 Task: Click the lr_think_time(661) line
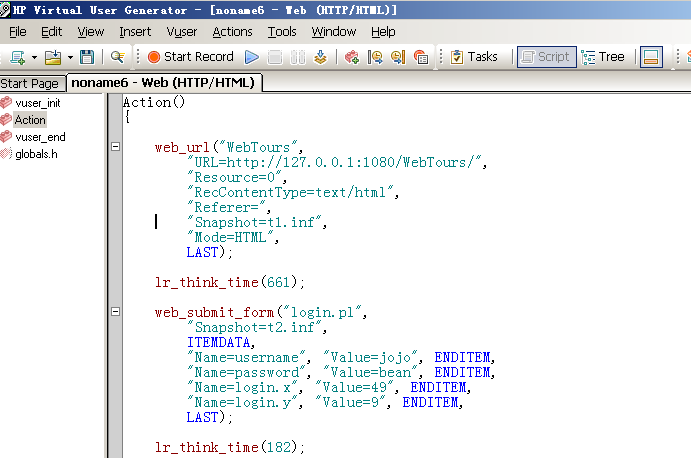230,282
